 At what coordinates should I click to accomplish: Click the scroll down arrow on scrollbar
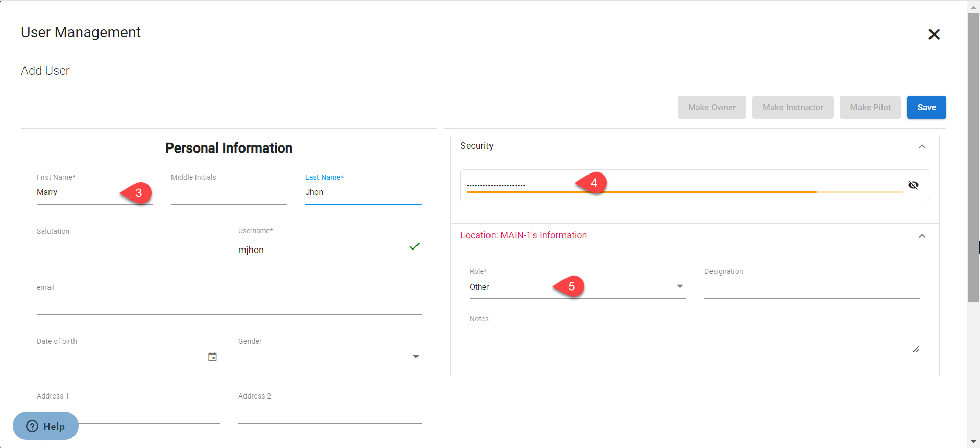click(973, 442)
